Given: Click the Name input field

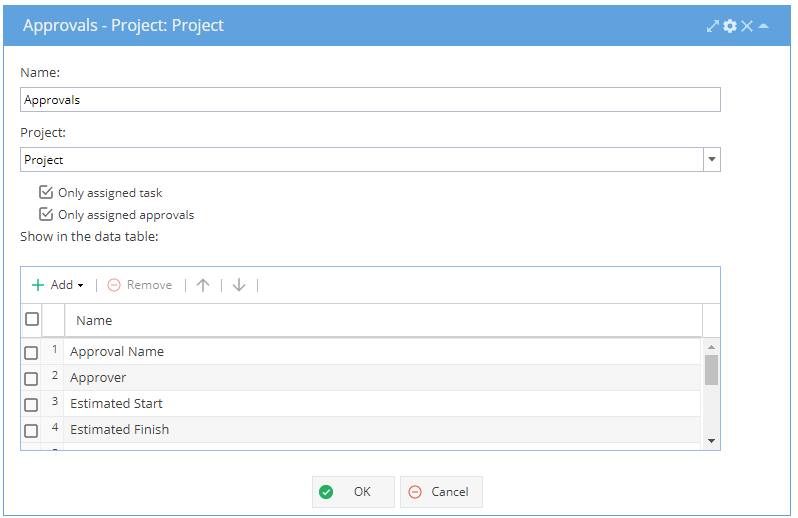Looking at the screenshot, I should click(x=370, y=99).
